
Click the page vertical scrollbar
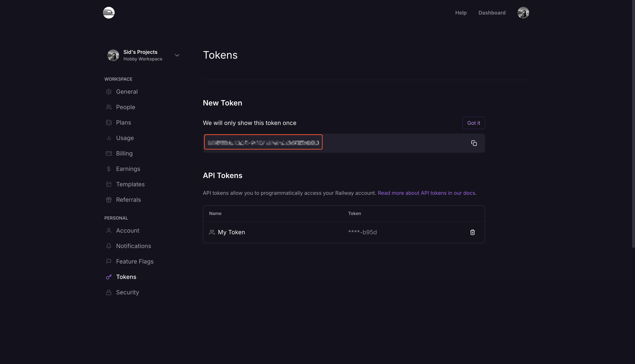click(x=633, y=124)
